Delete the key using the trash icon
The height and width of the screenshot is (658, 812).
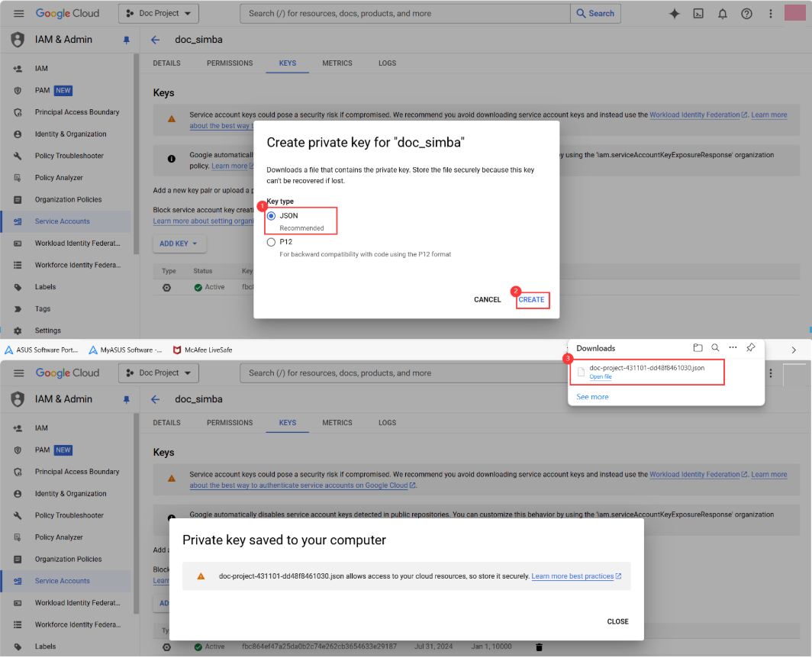click(x=539, y=647)
